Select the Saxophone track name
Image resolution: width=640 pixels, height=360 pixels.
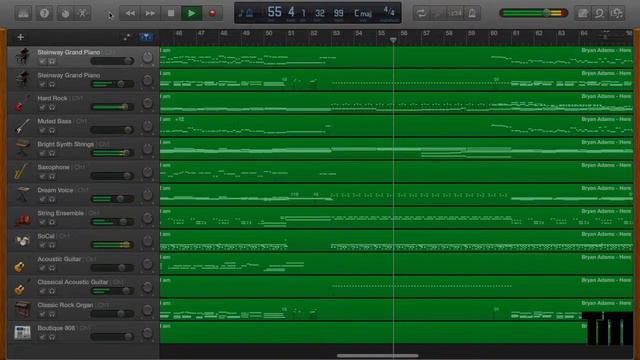[53, 167]
